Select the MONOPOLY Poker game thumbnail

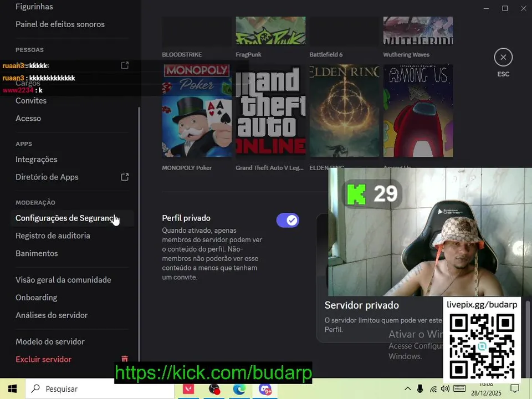[197, 111]
